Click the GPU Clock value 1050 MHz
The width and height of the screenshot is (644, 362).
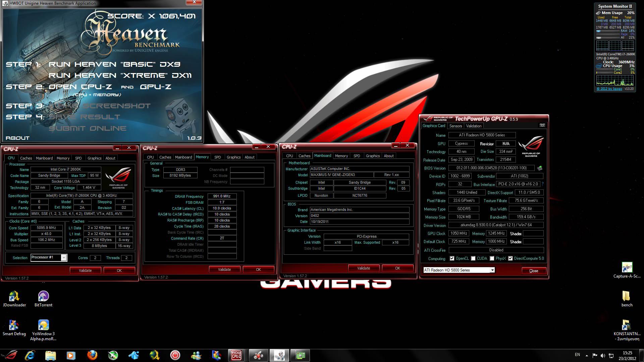459,234
